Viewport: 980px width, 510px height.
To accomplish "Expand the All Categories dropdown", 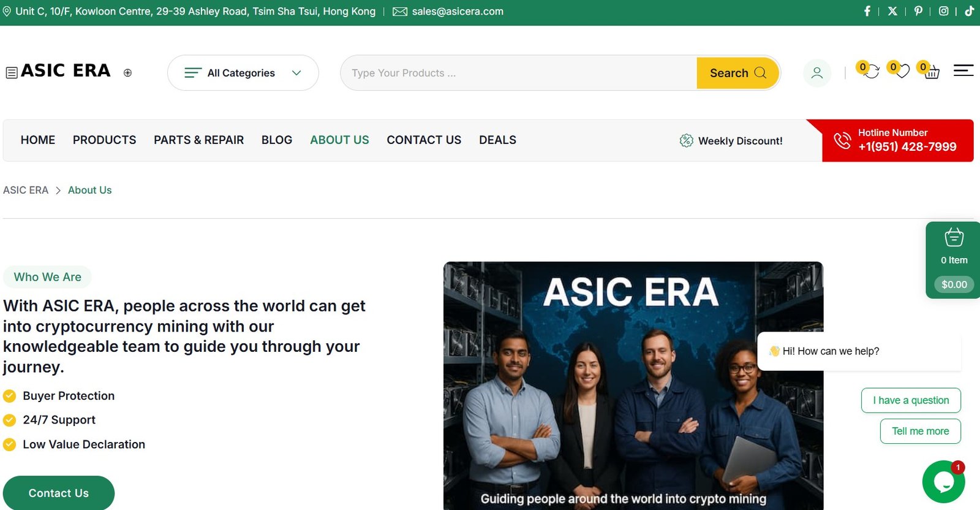I will [243, 73].
